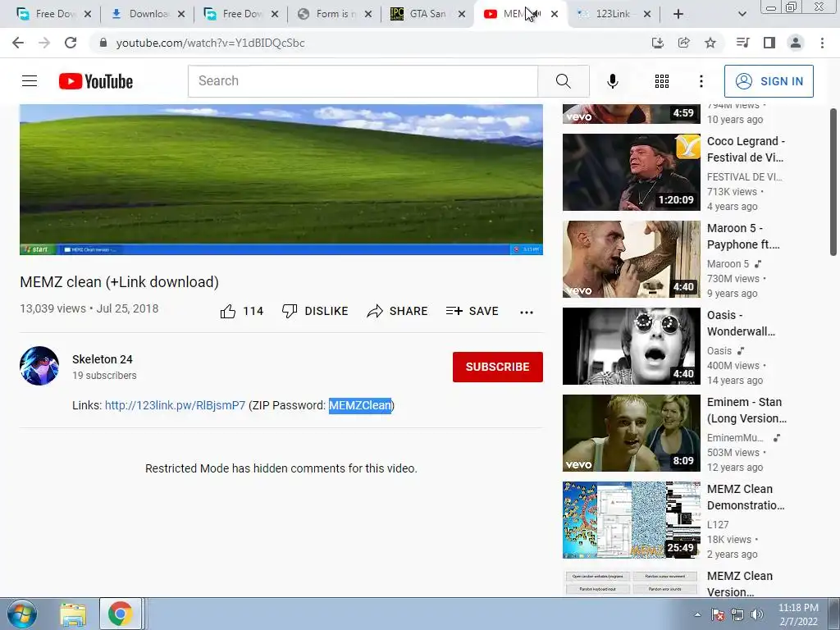The width and height of the screenshot is (840, 630).
Task: Switch to the GTA San tab
Action: [x=422, y=14]
